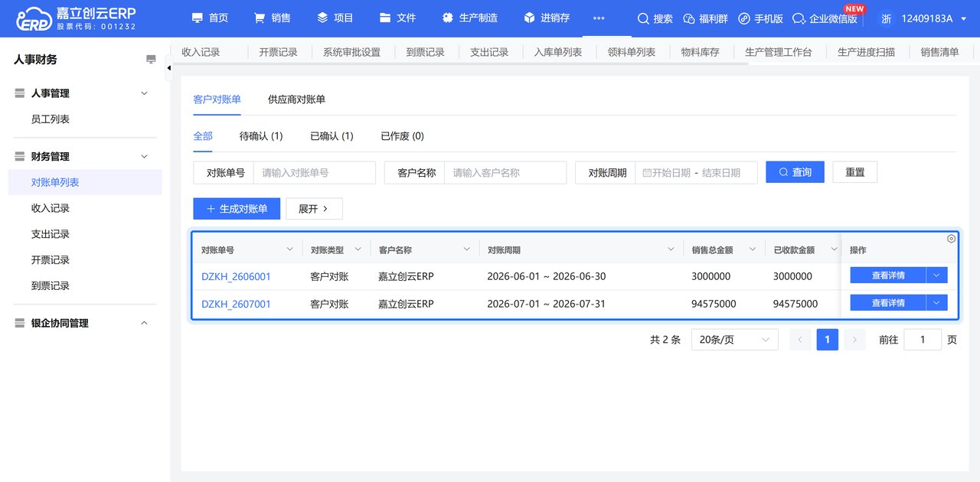Open more actions arrow for DZKH_2607001
The height and width of the screenshot is (482, 980).
click(937, 303)
